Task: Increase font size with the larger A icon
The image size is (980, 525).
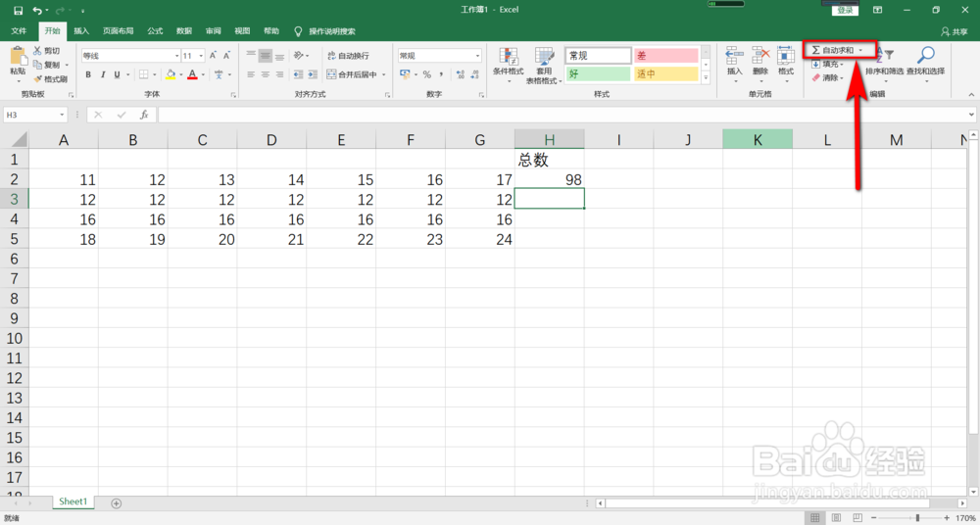Action: [213, 56]
